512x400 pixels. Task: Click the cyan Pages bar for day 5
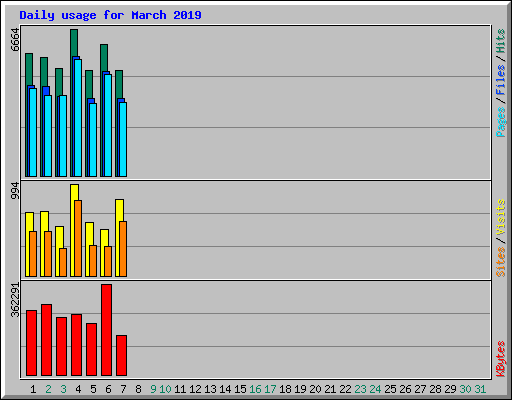pos(93,140)
